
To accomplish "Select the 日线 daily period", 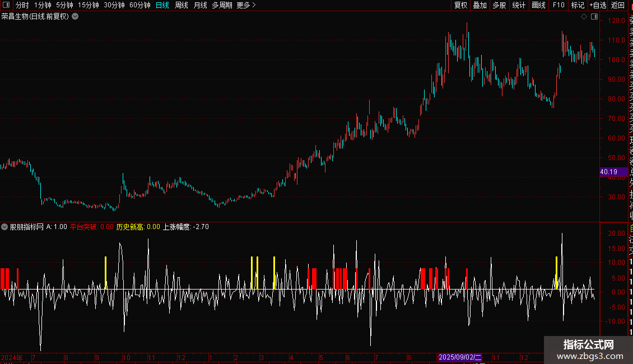I will tap(162, 5).
